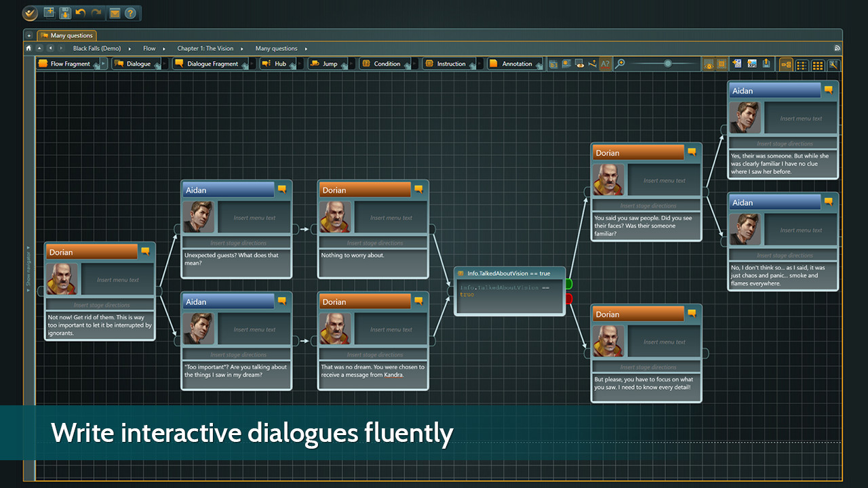
Task: Click the save icon in the top toolbar
Action: 65,13
